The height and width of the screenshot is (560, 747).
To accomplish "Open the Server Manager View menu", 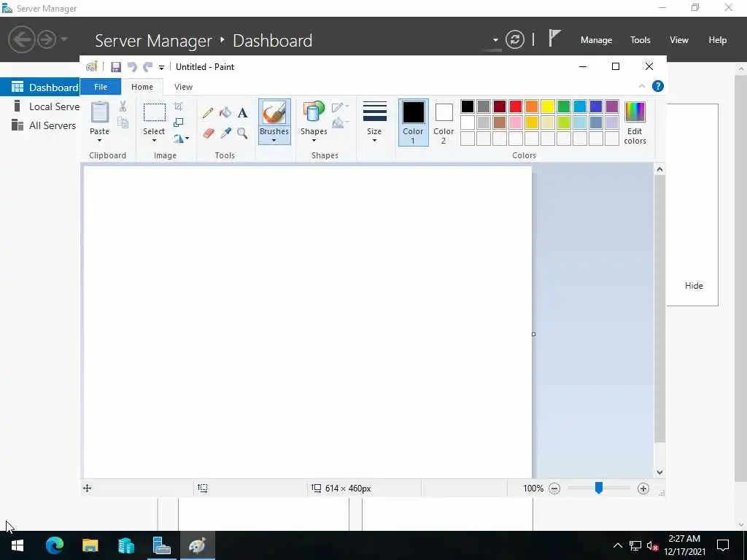I will pyautogui.click(x=679, y=40).
